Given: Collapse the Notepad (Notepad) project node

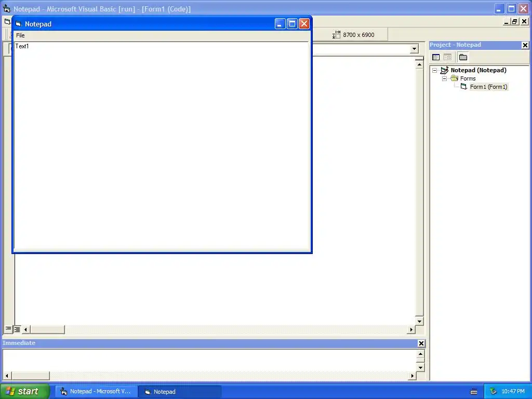Looking at the screenshot, I should click(x=435, y=71).
